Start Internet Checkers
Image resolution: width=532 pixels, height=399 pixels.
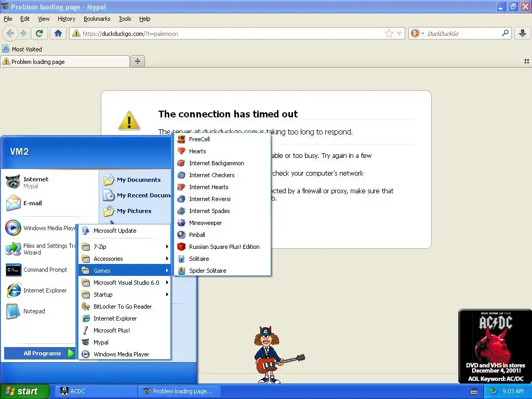(222, 175)
